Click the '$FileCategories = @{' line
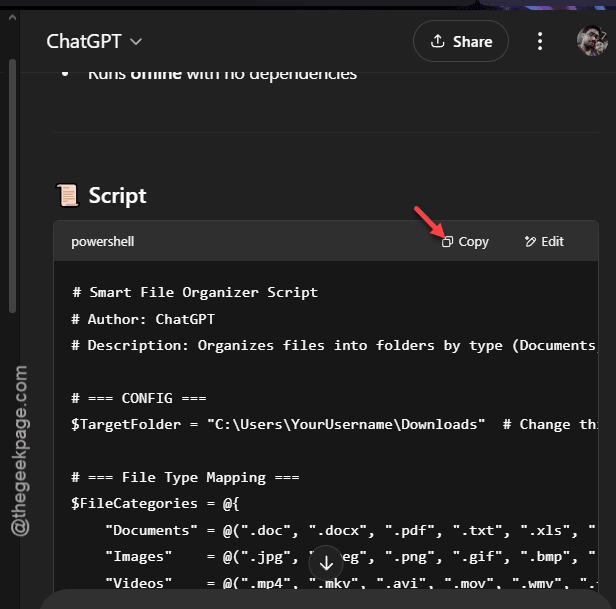Viewport: 616px width, 609px height. point(155,504)
